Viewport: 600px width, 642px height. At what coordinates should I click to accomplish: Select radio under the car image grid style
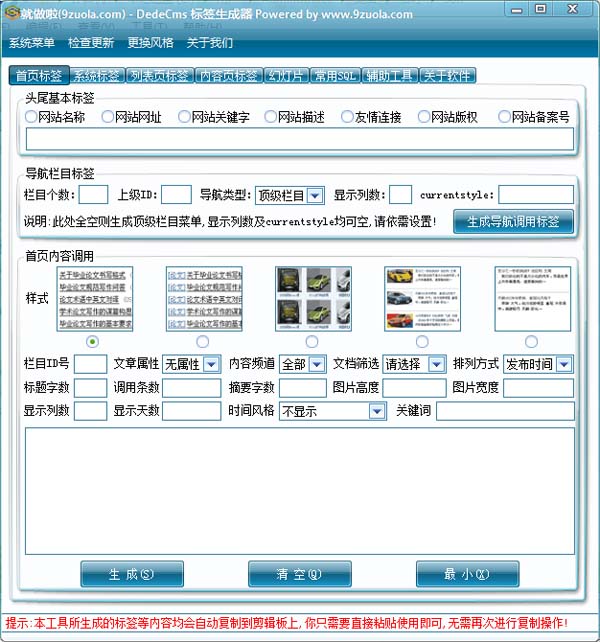(312, 341)
